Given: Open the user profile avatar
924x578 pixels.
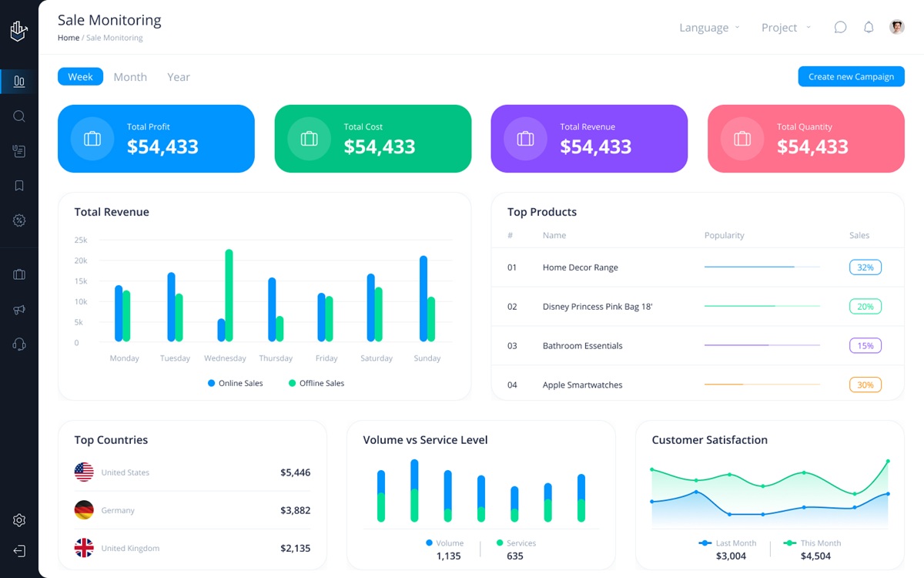Looking at the screenshot, I should point(897,27).
